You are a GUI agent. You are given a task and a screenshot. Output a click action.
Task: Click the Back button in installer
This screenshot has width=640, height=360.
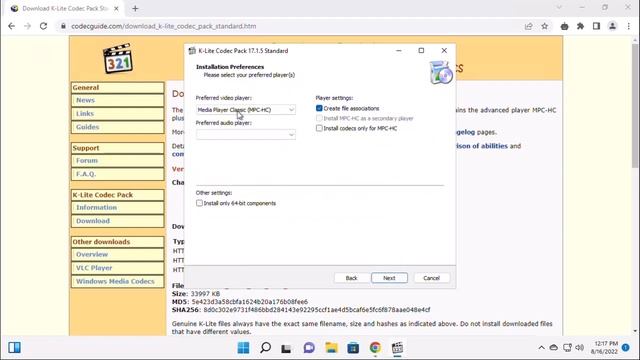351,278
